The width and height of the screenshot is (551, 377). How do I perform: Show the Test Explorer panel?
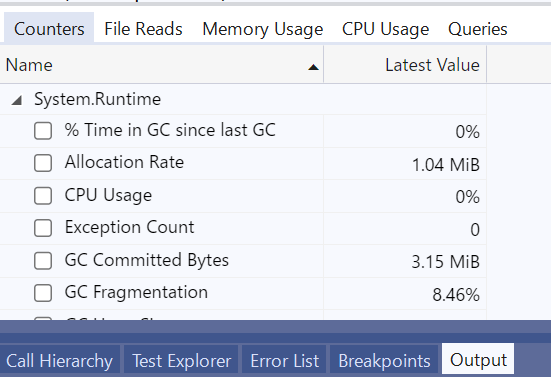(x=181, y=360)
